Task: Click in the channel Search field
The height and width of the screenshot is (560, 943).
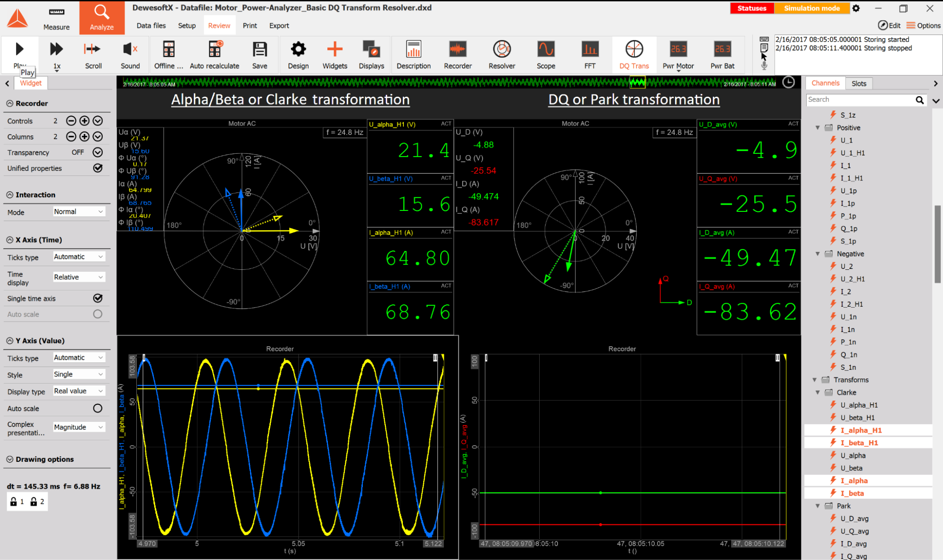Action: [860, 100]
